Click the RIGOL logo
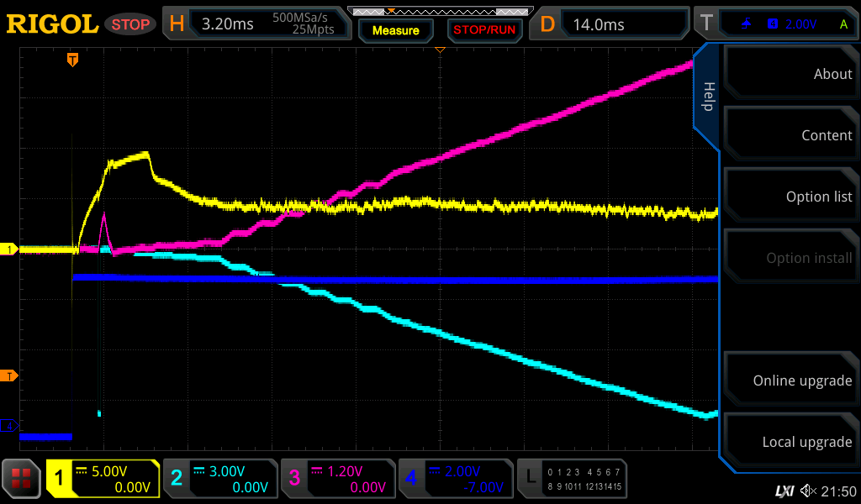 (x=52, y=24)
